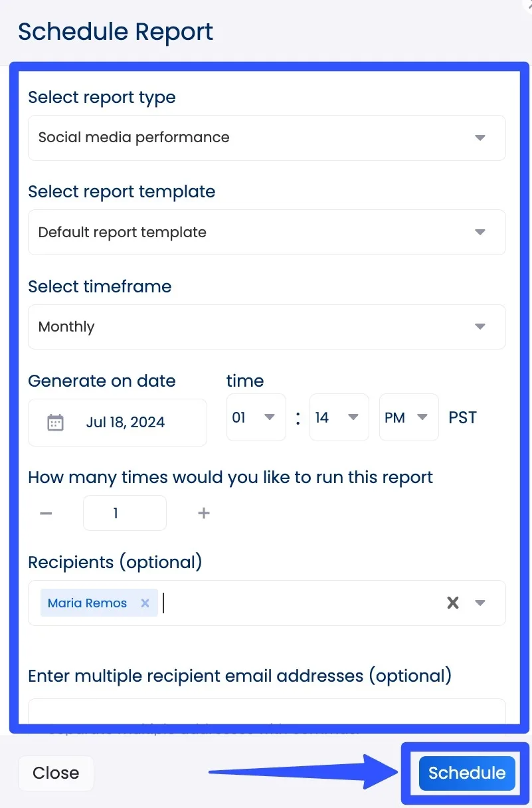Pick the Jul 18, 2024 date field
This screenshot has height=808, width=532.
(126, 423)
